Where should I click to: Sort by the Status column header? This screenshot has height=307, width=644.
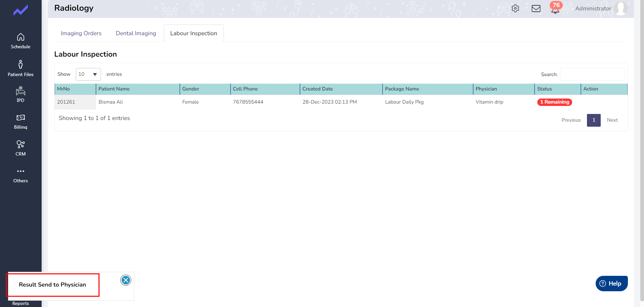pyautogui.click(x=558, y=89)
